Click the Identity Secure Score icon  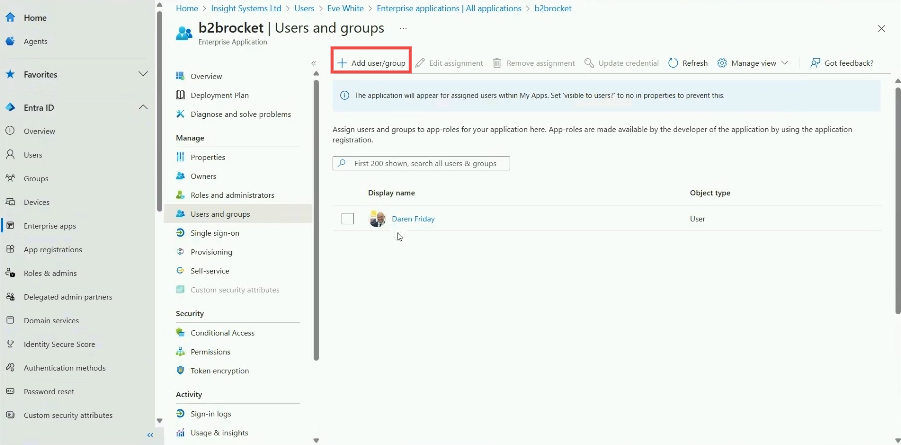pyautogui.click(x=10, y=344)
